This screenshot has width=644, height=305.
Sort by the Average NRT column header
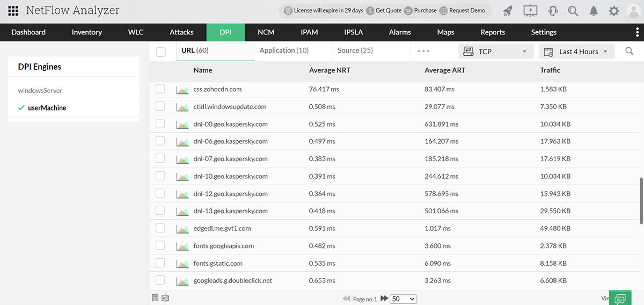tap(330, 70)
